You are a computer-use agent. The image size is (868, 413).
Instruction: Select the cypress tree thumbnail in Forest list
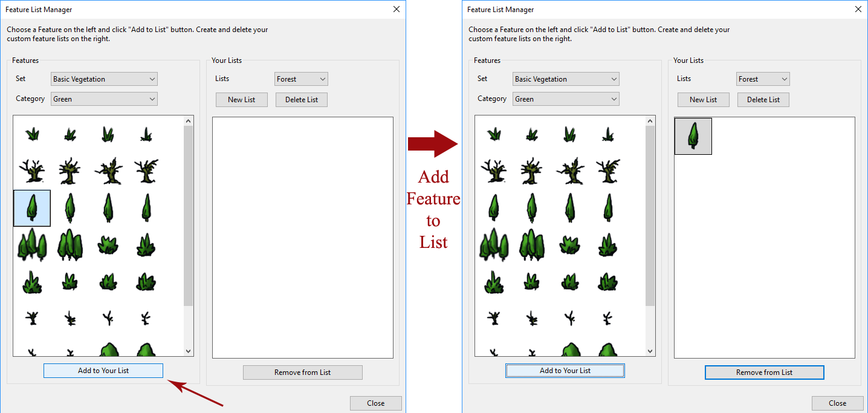(x=693, y=135)
